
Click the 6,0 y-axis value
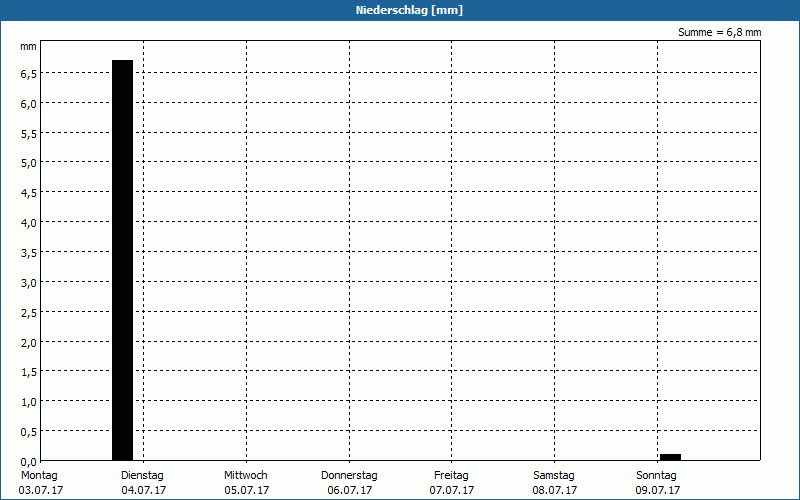29,104
